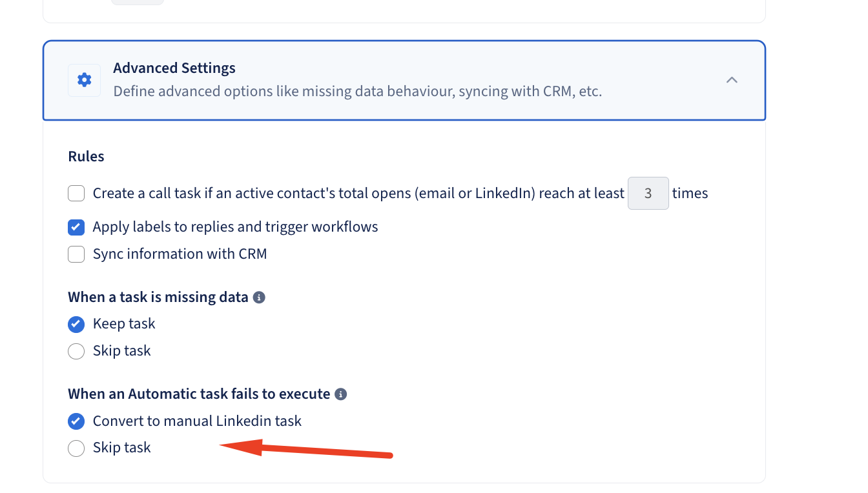This screenshot has width=868, height=493.
Task: Select Convert to manual Linkedin task option
Action: click(76, 421)
